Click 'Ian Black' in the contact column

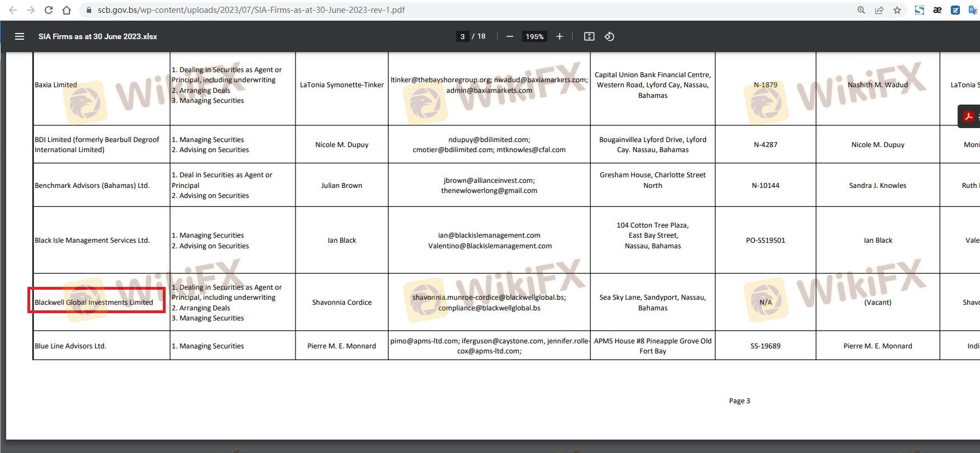pos(342,240)
